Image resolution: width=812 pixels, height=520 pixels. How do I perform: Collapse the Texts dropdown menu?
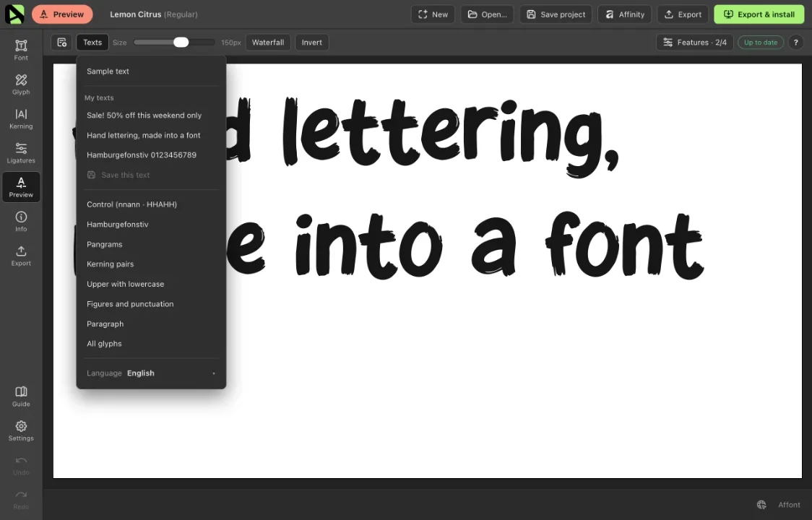coord(92,43)
